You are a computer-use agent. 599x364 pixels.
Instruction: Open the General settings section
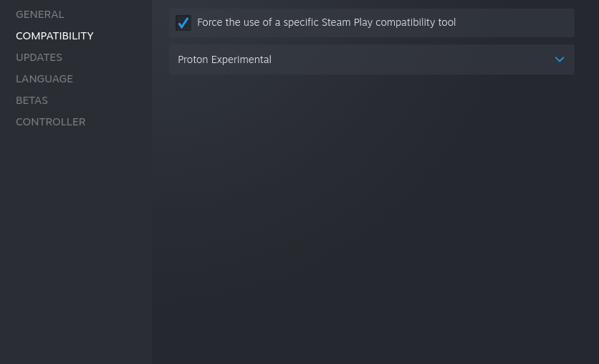tap(40, 14)
